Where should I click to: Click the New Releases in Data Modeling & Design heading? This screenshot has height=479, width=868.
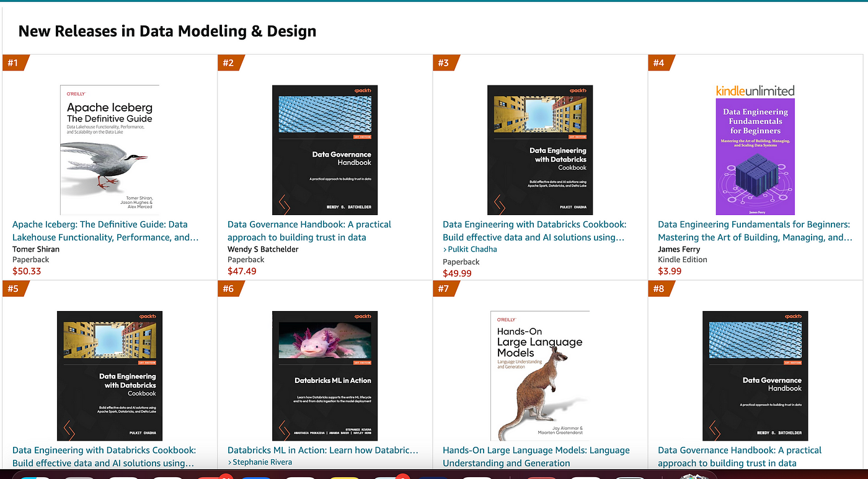167,31
